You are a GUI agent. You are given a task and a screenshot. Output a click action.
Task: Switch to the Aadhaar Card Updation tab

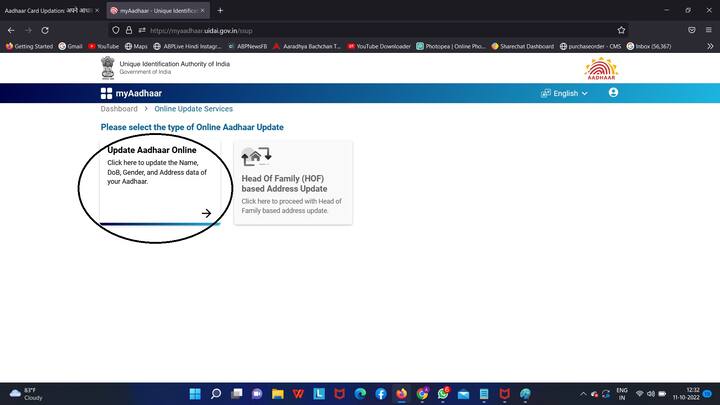point(48,10)
